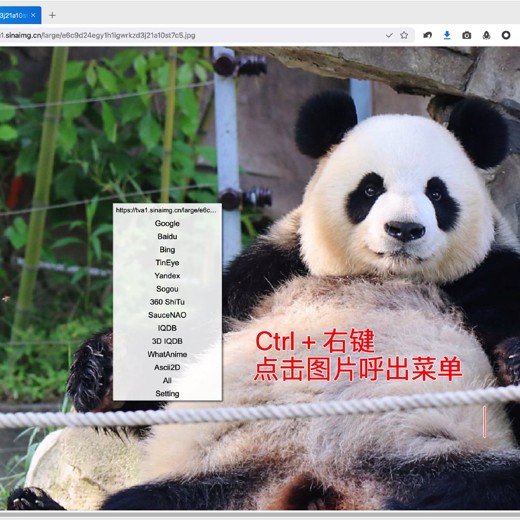Choose All to search every engine
Image resolution: width=520 pixels, height=520 pixels.
point(167,380)
